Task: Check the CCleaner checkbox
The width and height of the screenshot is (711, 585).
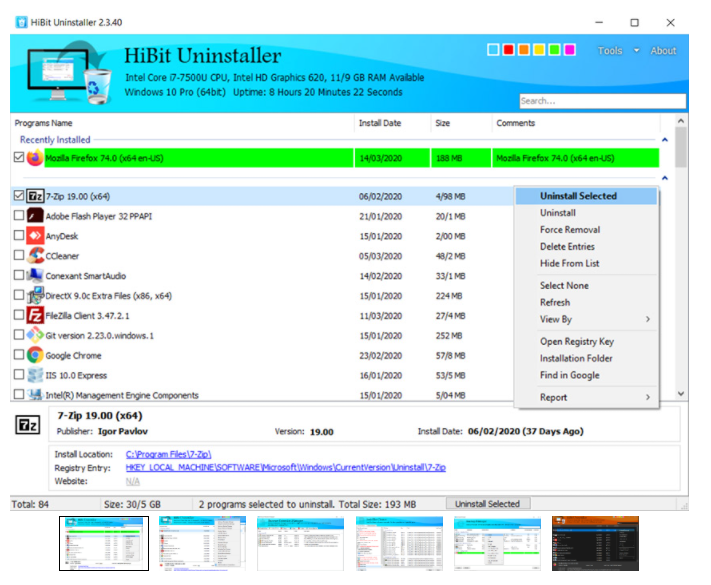Action: pos(19,255)
